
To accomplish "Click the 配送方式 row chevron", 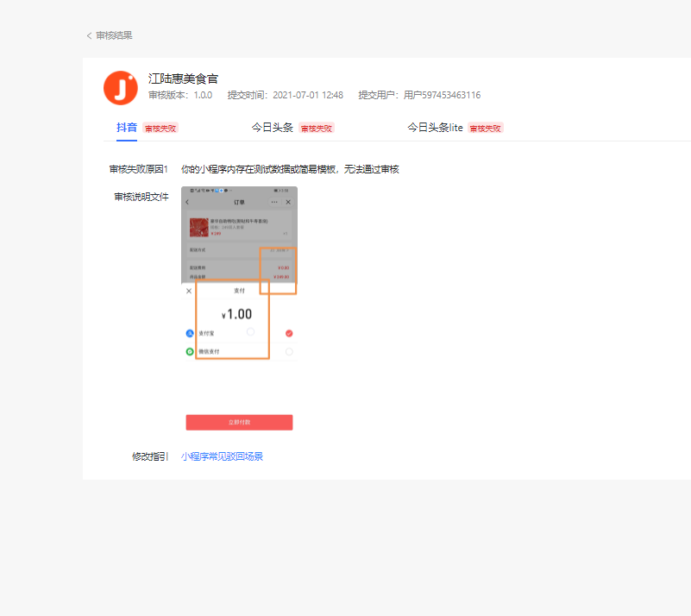I will tap(287, 250).
